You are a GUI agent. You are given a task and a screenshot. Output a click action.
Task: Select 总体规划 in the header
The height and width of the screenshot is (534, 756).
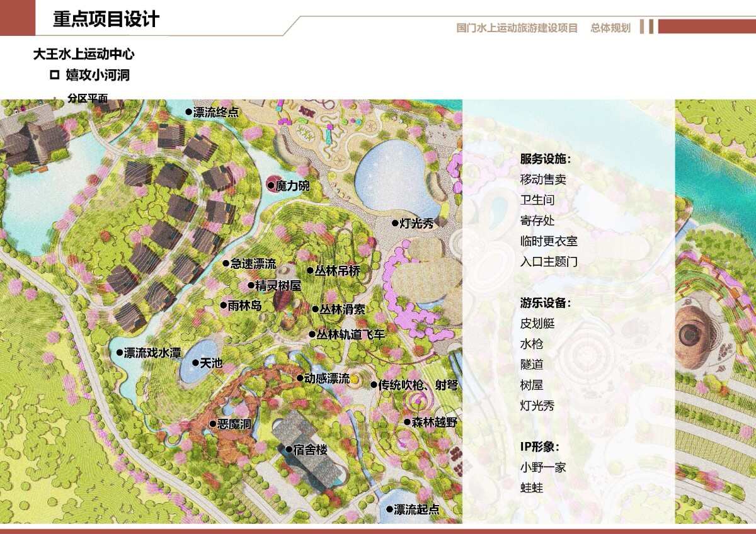[x=610, y=28]
